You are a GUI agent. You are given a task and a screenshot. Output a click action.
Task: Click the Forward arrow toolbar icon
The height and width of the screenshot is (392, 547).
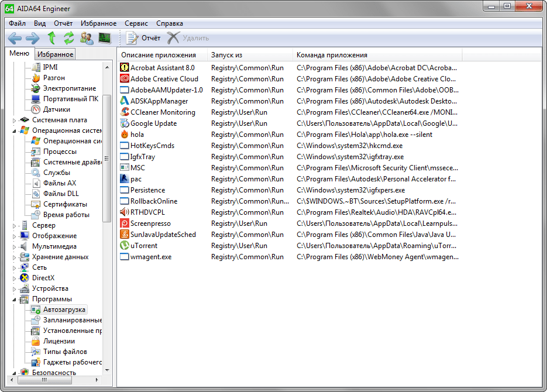(33, 38)
